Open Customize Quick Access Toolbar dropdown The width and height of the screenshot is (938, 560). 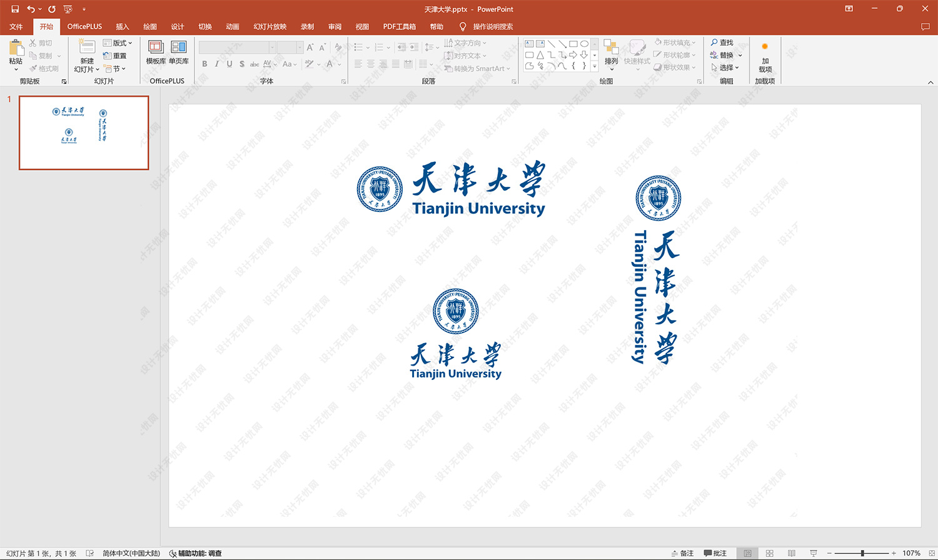tap(84, 9)
